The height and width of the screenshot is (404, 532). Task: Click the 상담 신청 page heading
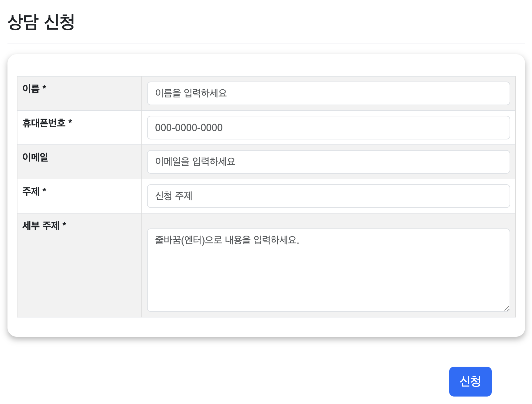coord(41,22)
